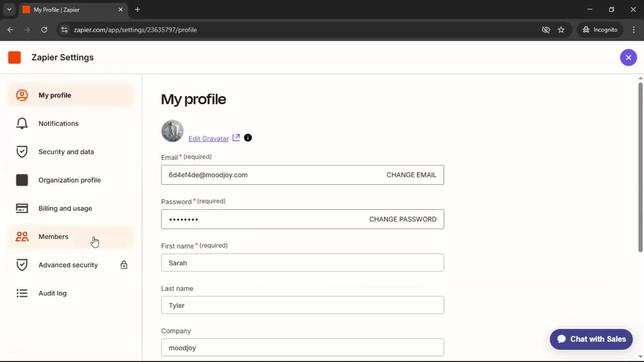Image resolution: width=644 pixels, height=362 pixels.
Task: Close the My Profile | Zapier tab
Action: 120,10
